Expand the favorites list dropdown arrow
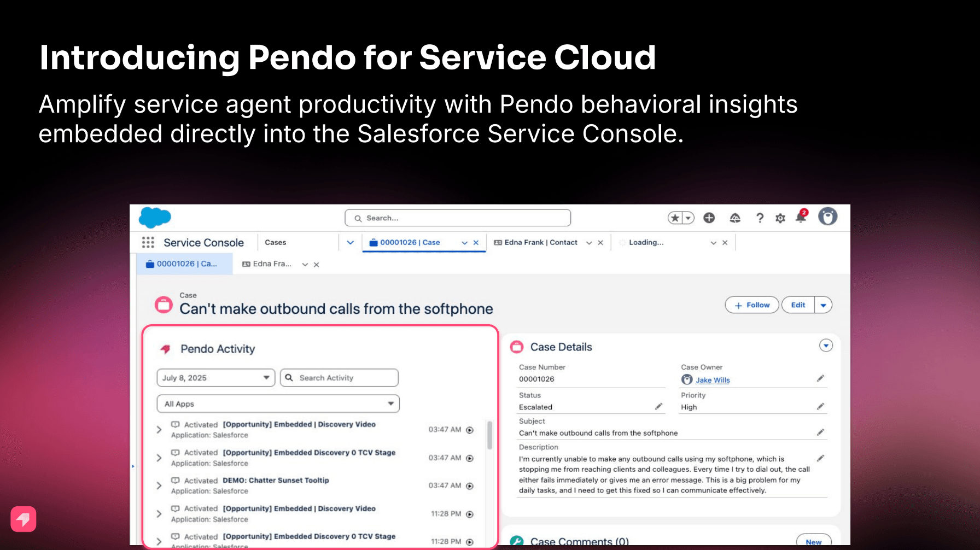The image size is (980, 550). [689, 218]
